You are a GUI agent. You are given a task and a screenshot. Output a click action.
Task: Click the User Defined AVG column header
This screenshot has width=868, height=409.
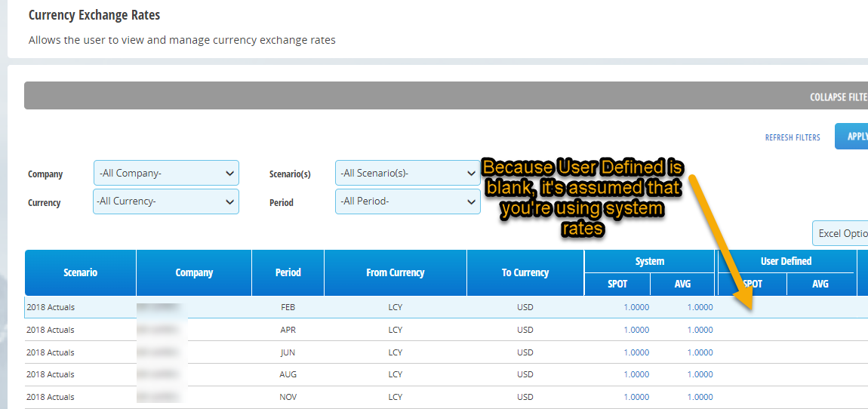tap(820, 284)
